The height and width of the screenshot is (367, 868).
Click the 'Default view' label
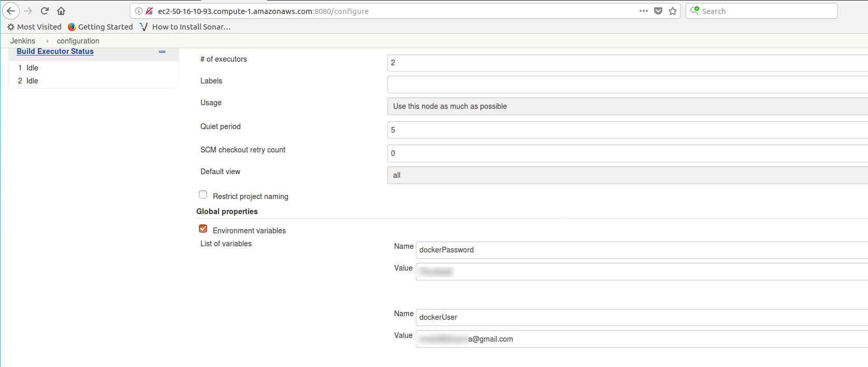coord(221,172)
